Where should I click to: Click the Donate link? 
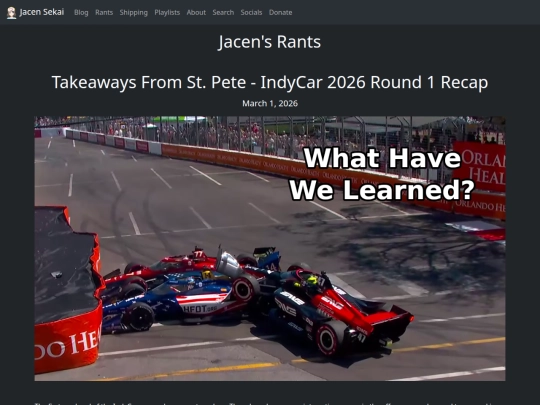[280, 12]
